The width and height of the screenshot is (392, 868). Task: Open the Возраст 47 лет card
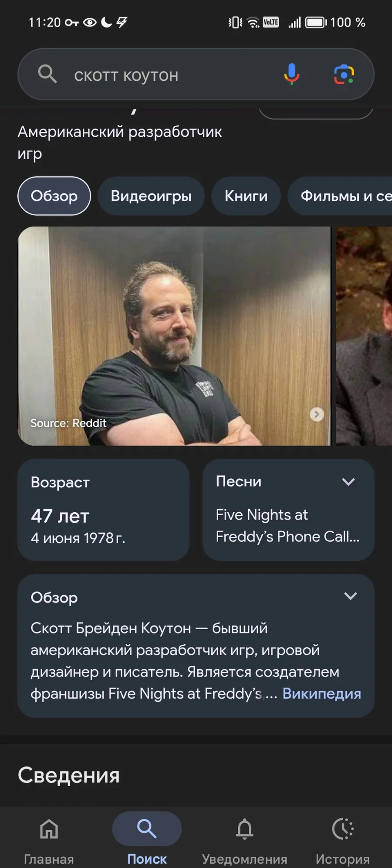click(x=104, y=510)
